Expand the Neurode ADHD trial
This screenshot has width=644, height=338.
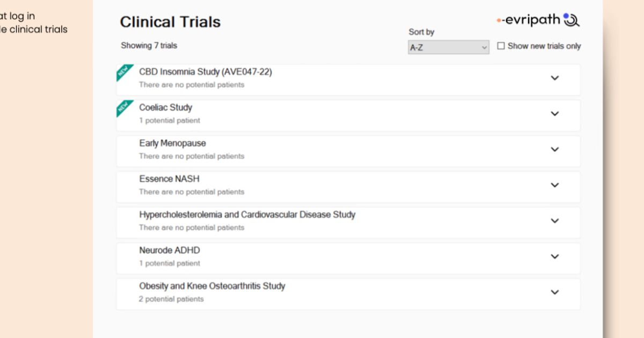pyautogui.click(x=555, y=256)
